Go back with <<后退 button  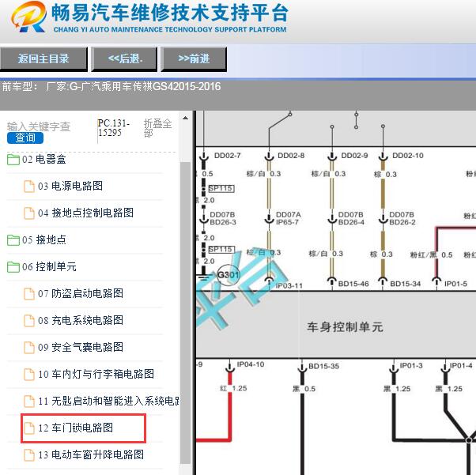click(124, 59)
